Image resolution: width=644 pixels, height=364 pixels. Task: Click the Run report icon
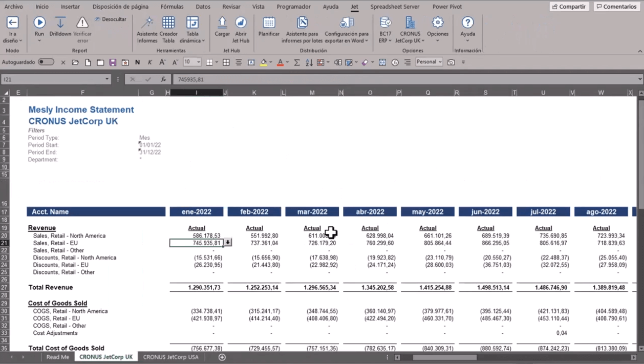coord(39,23)
